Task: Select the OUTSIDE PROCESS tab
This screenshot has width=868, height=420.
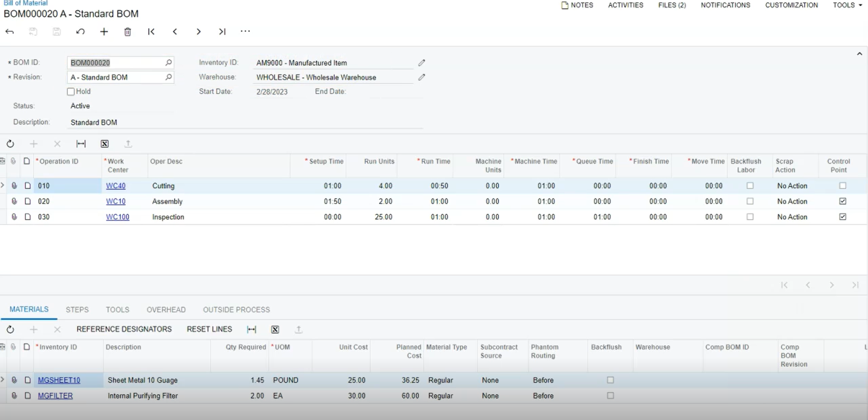Action: coord(236,310)
